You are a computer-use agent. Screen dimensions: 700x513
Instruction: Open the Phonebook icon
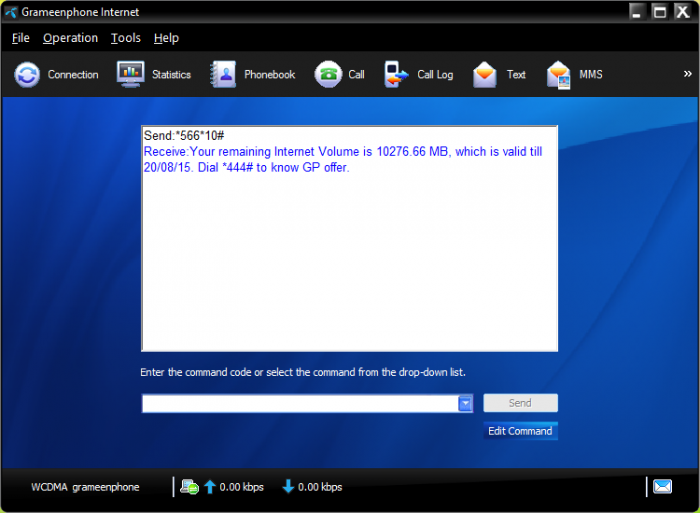pos(223,74)
